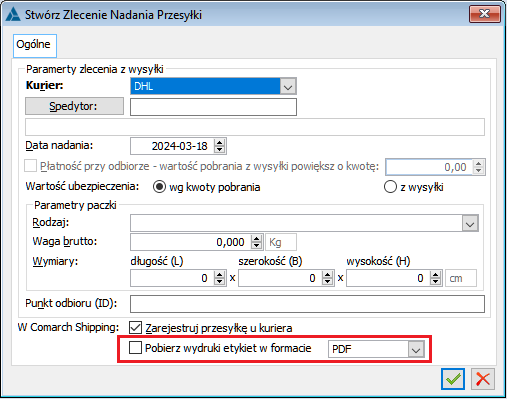Increase Data nadania with up arrow

[x=219, y=143]
